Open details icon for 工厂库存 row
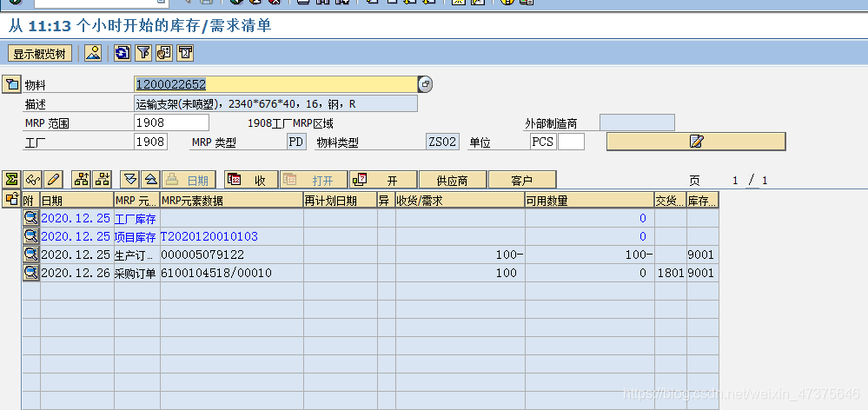This screenshot has width=868, height=410. (31, 218)
